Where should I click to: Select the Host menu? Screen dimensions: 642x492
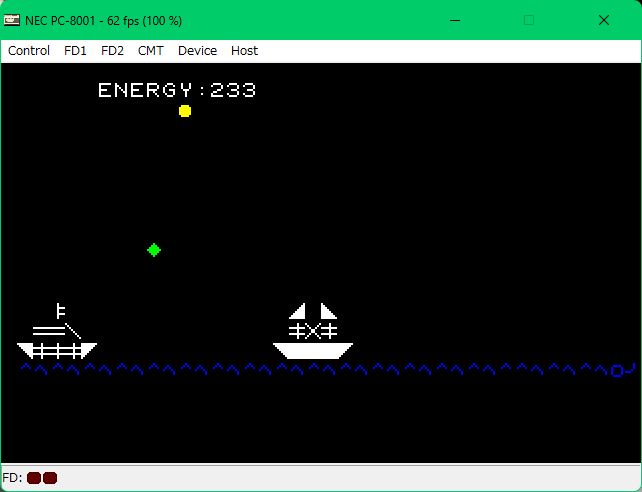[x=244, y=51]
